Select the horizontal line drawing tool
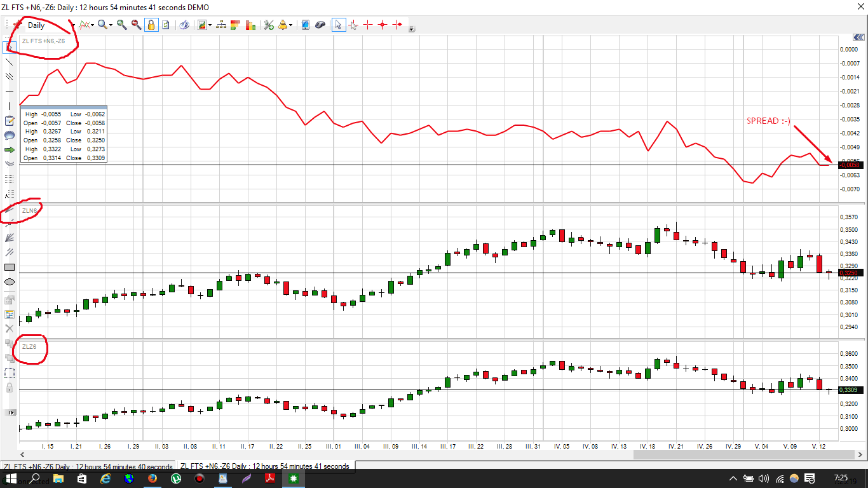The width and height of the screenshot is (868, 488). (10, 91)
